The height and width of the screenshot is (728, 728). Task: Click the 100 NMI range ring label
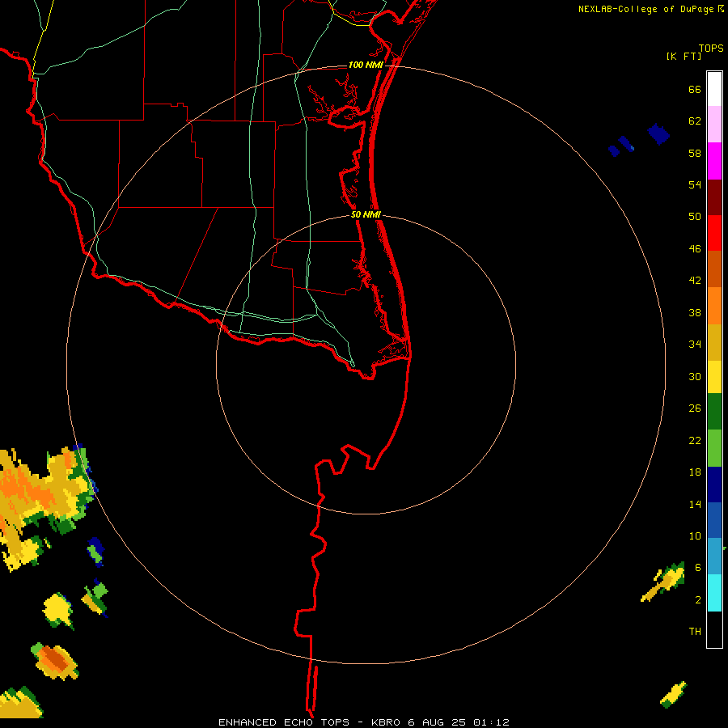(x=366, y=65)
